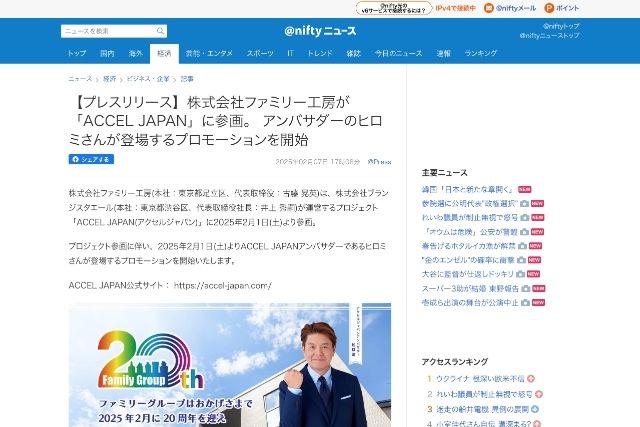Open the トップ navigation tab

point(77,53)
